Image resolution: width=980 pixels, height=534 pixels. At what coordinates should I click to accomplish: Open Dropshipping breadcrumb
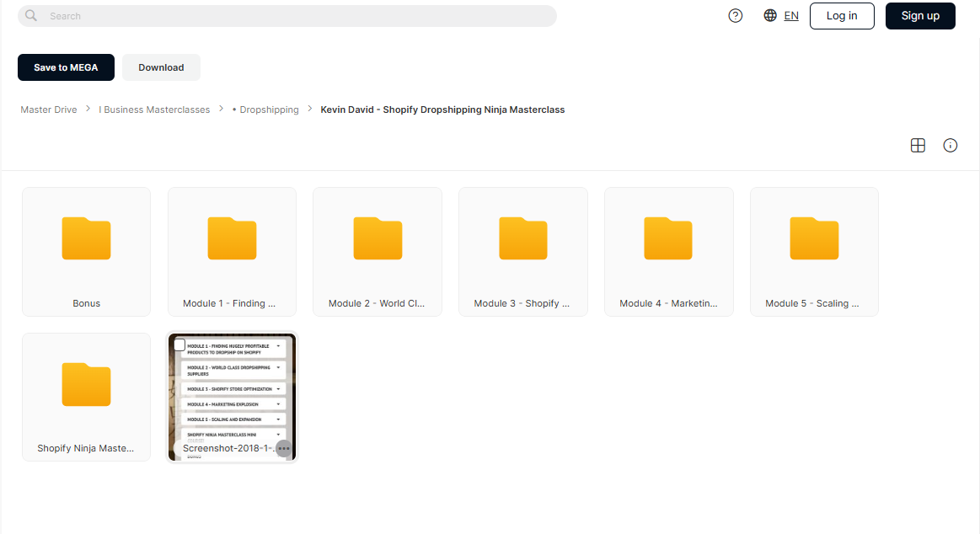265,109
